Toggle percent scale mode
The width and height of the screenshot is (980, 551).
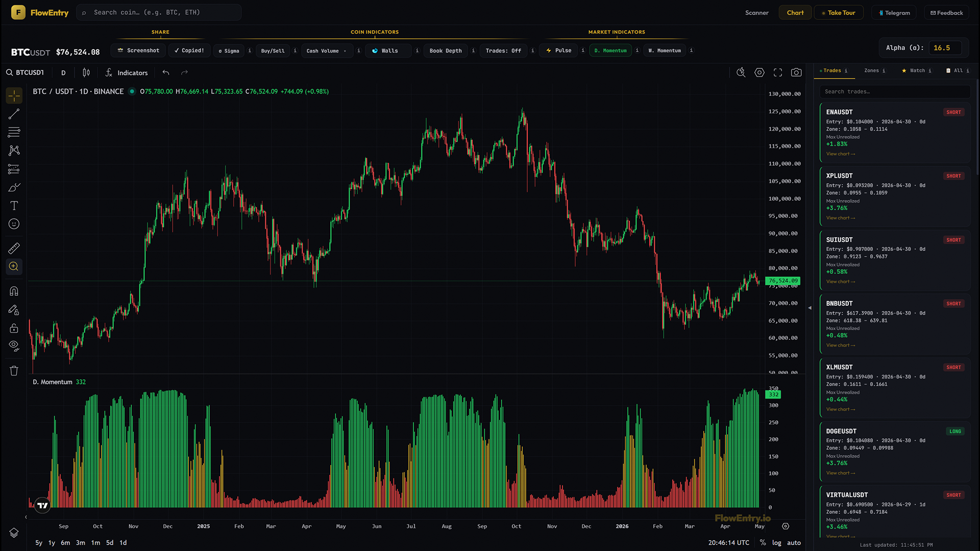[763, 543]
